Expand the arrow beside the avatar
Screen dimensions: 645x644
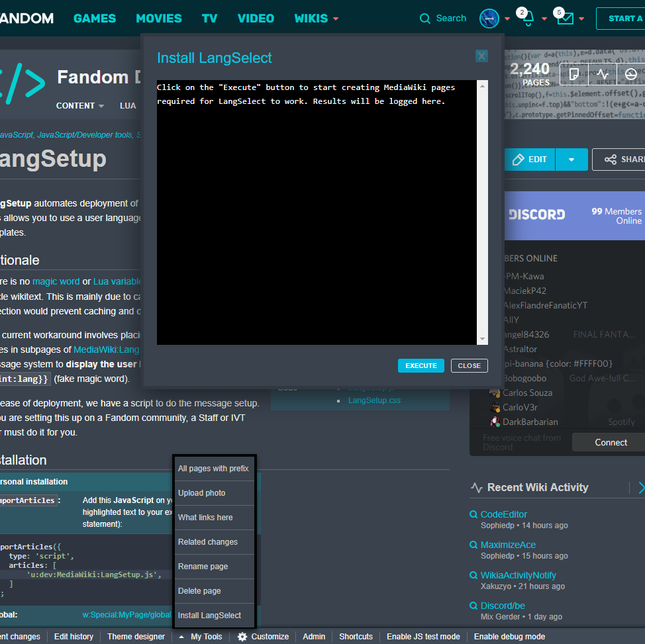[x=507, y=19]
